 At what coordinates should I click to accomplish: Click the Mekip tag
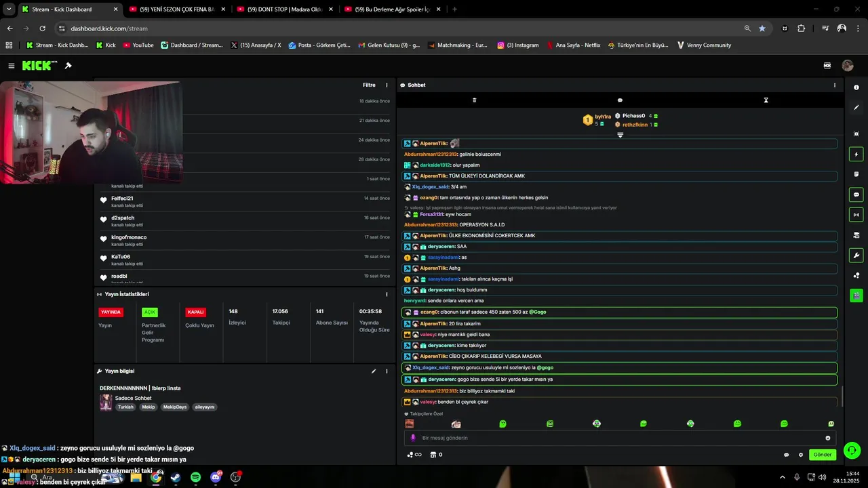click(x=149, y=407)
